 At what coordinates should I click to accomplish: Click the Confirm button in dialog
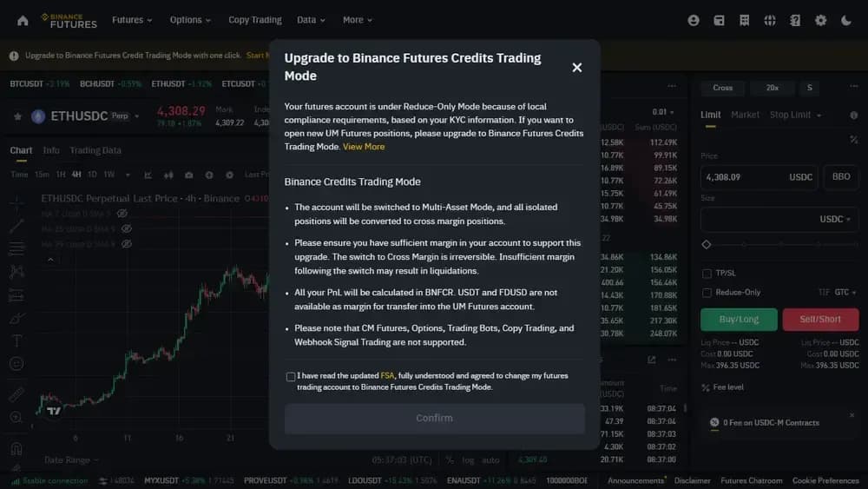click(435, 418)
